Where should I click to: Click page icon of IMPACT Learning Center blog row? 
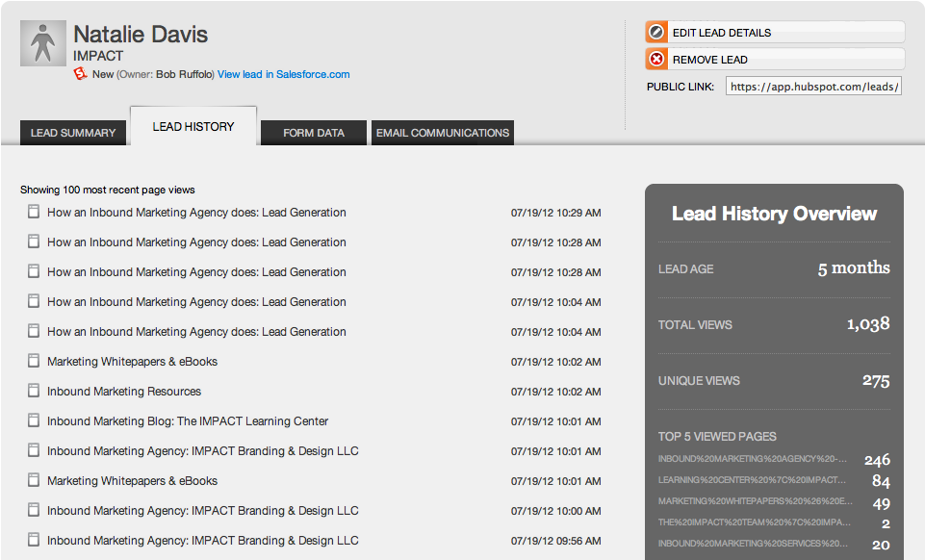click(x=34, y=420)
